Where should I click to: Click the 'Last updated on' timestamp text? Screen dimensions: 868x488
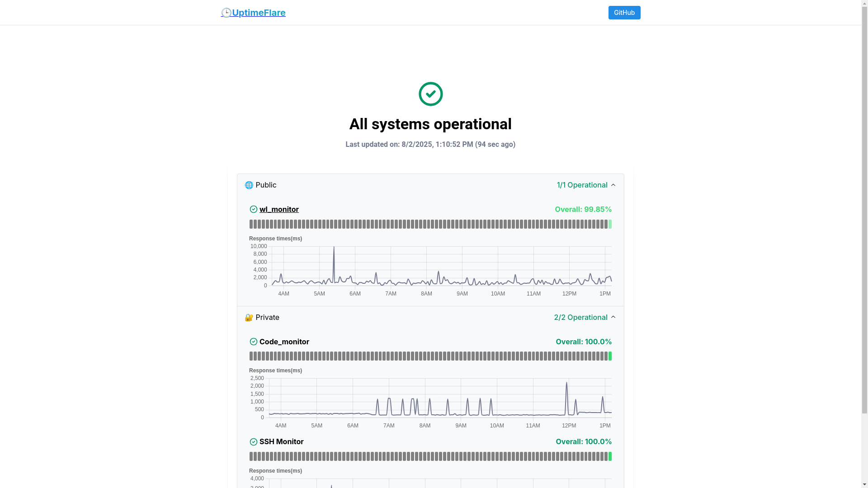(x=430, y=145)
